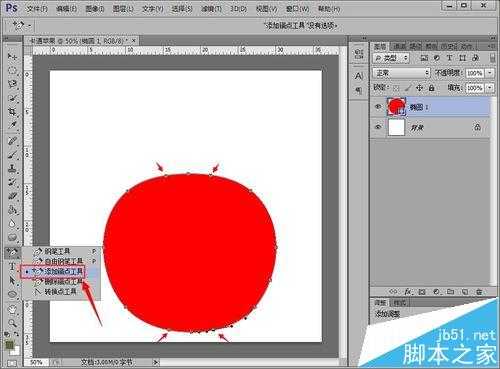Open 编辑(E) menu

pos(66,9)
